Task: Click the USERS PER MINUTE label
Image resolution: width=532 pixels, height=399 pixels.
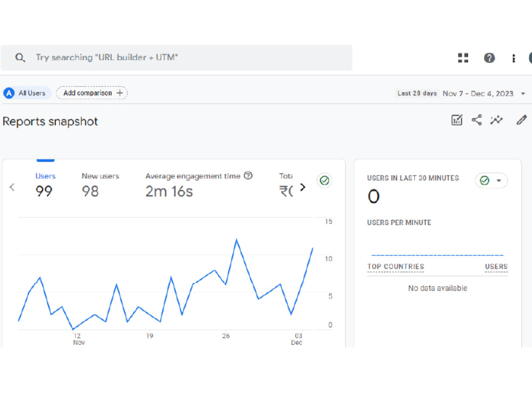Action: tap(399, 222)
